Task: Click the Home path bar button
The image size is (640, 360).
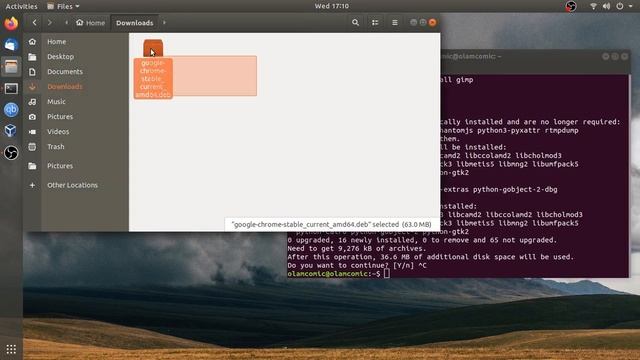Action: pyautogui.click(x=90, y=23)
